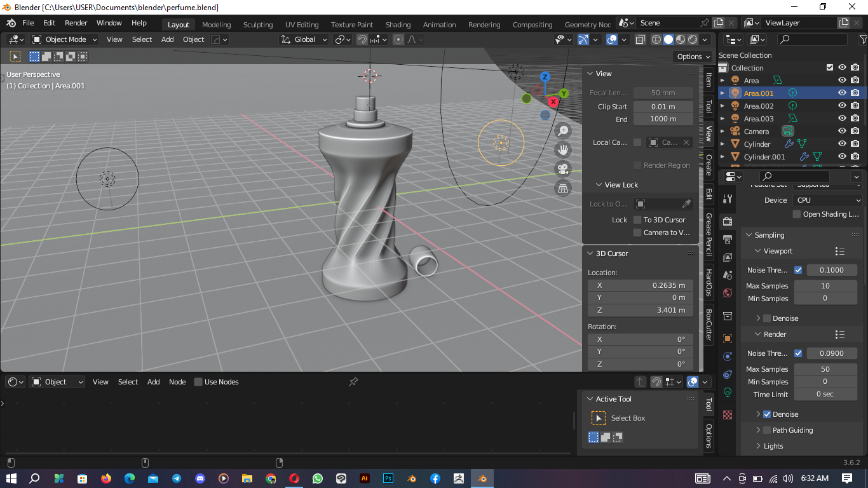
Task: Enable Lock To 3D Cursor checkbox
Action: (637, 220)
